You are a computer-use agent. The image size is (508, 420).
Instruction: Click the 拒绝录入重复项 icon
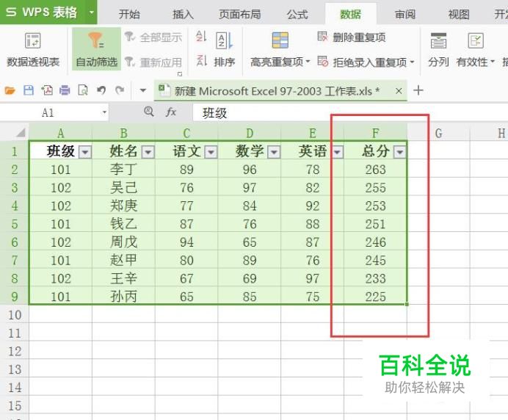[x=323, y=61]
